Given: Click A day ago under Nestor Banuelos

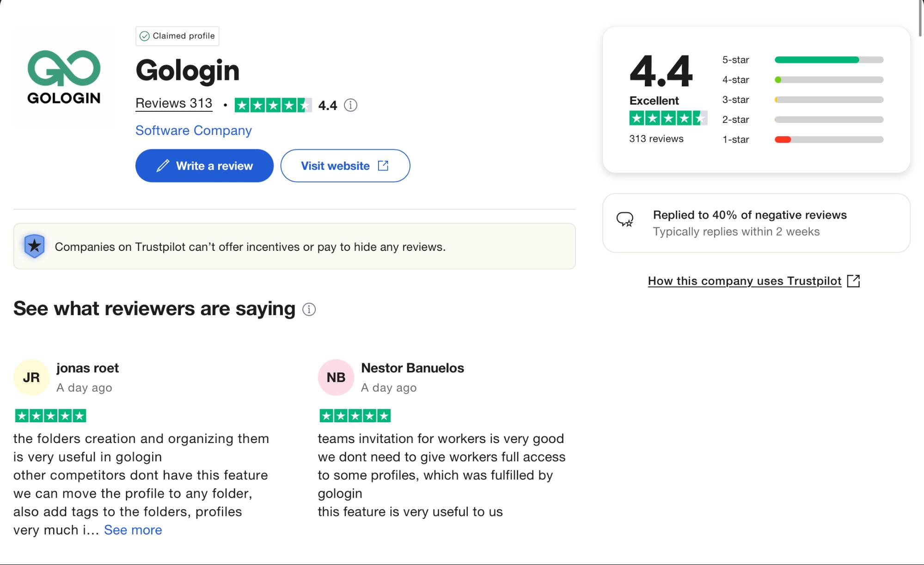Looking at the screenshot, I should [x=389, y=388].
